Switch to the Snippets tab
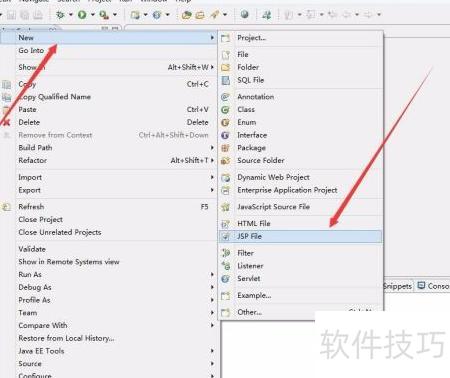Viewport: 450px width, 378px height. [398, 286]
